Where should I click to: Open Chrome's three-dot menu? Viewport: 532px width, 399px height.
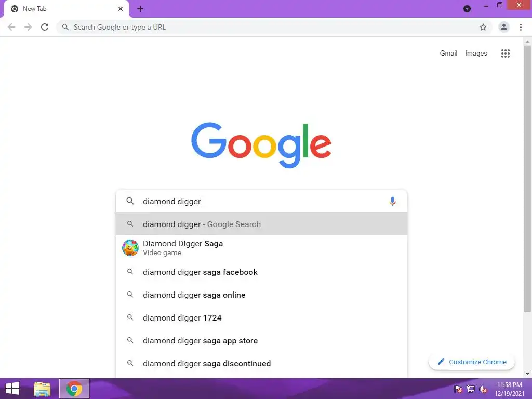(x=521, y=27)
